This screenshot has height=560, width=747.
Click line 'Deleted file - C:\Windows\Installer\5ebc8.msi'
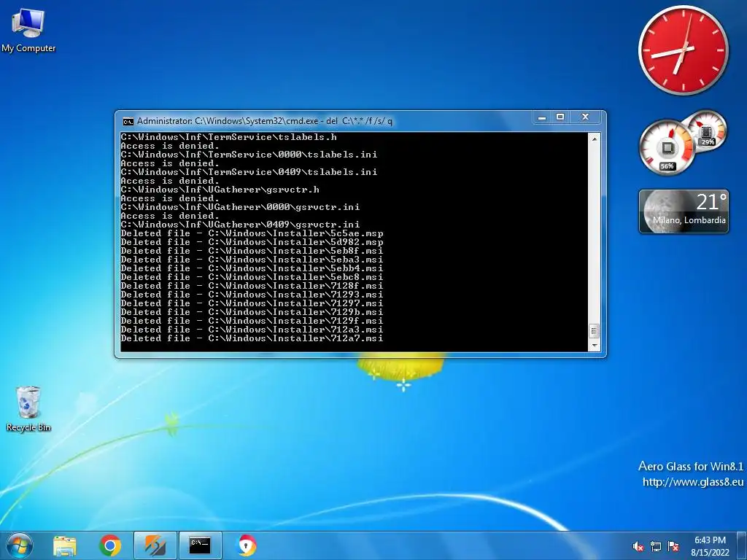click(x=252, y=277)
